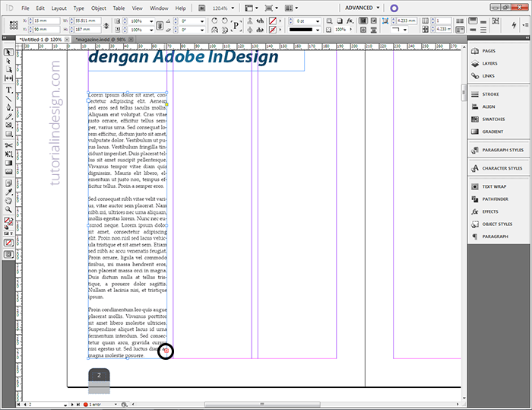This screenshot has width=532, height=410.
Task: Select the Selection tool (black arrow)
Action: pyautogui.click(x=8, y=52)
